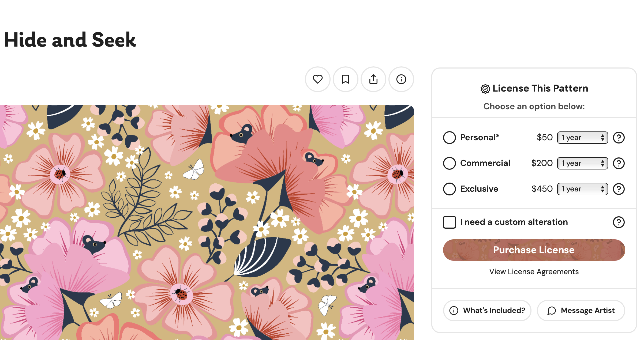Open help for Exclusive license
Viewport: 644px width, 340px height.
coord(619,189)
